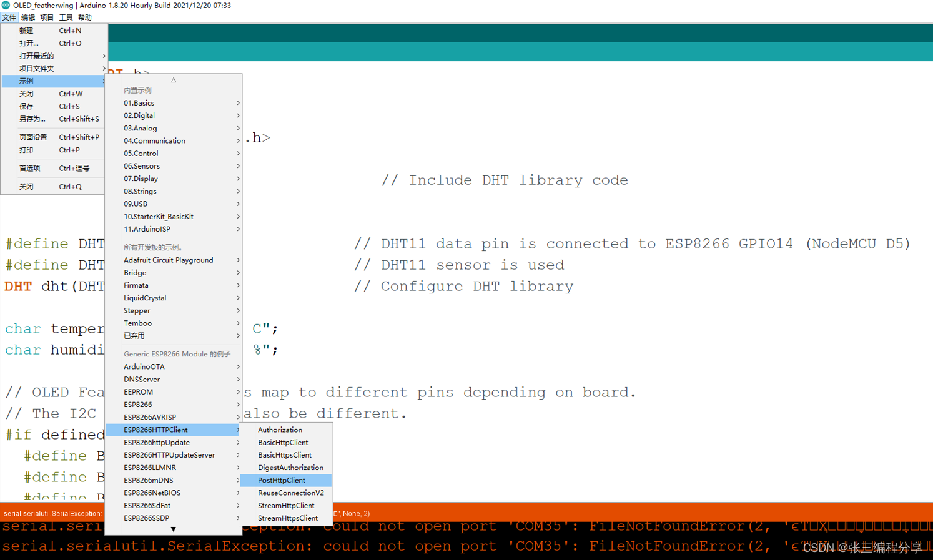Expand 项目文件夹 submenu
The image size is (933, 560).
54,69
